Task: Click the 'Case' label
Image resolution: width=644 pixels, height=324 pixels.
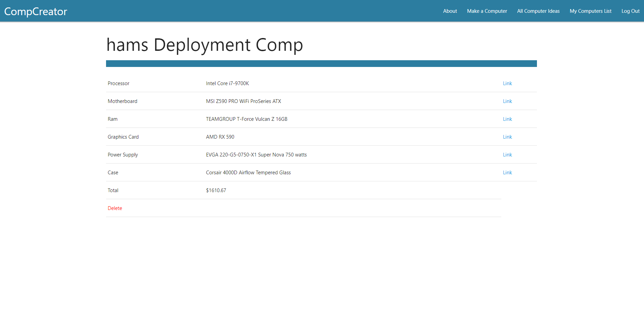Action: click(113, 173)
